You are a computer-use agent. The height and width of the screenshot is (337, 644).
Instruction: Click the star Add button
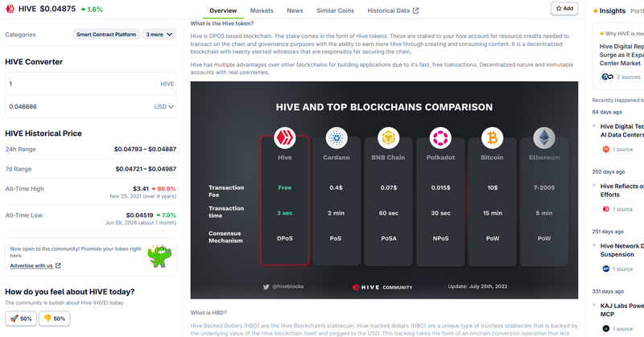click(x=564, y=9)
